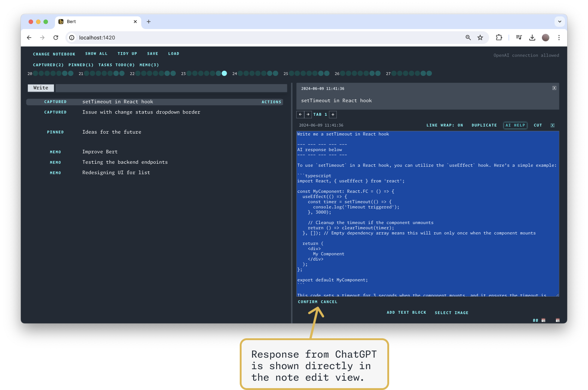Close the Bert browser tab
The image size is (588, 390).
click(x=135, y=22)
